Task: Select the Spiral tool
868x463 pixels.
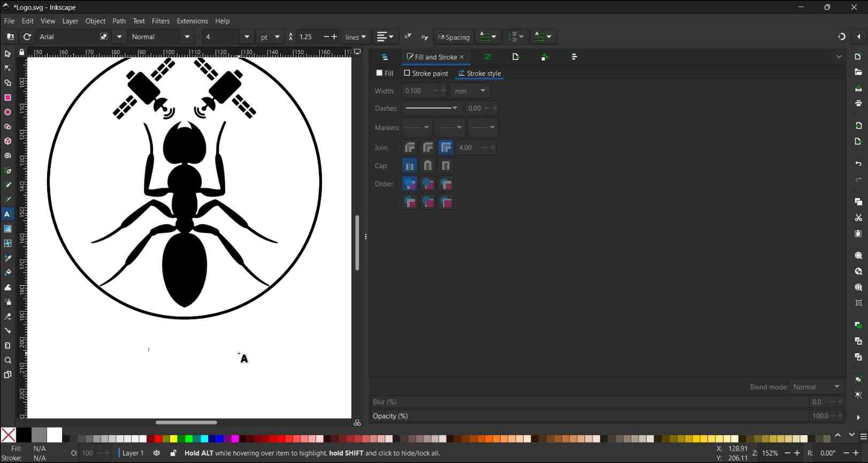Action: 7,156
